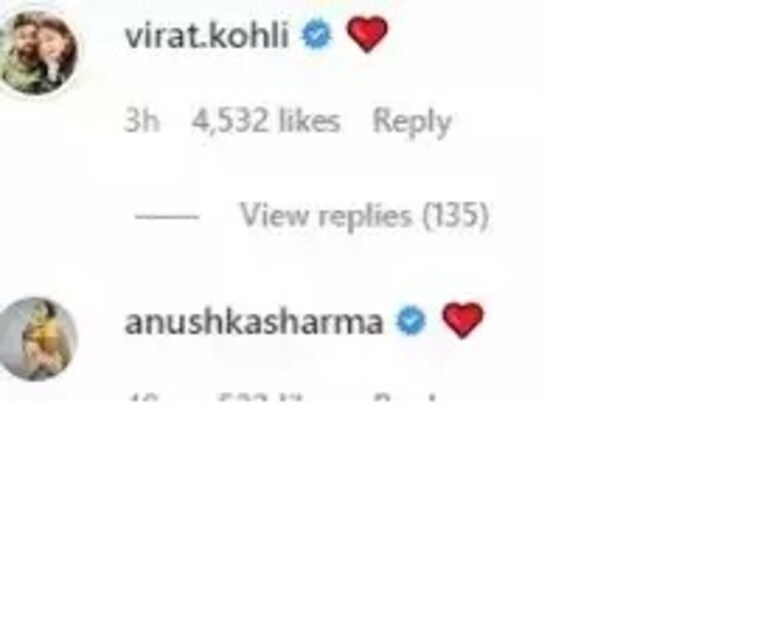766x620 pixels.
Task: Open anushkasharma's profile picture
Action: (x=38, y=339)
